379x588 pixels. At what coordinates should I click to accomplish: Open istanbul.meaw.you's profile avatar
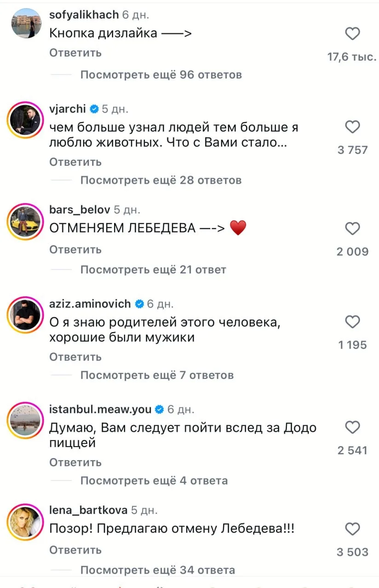(x=26, y=420)
